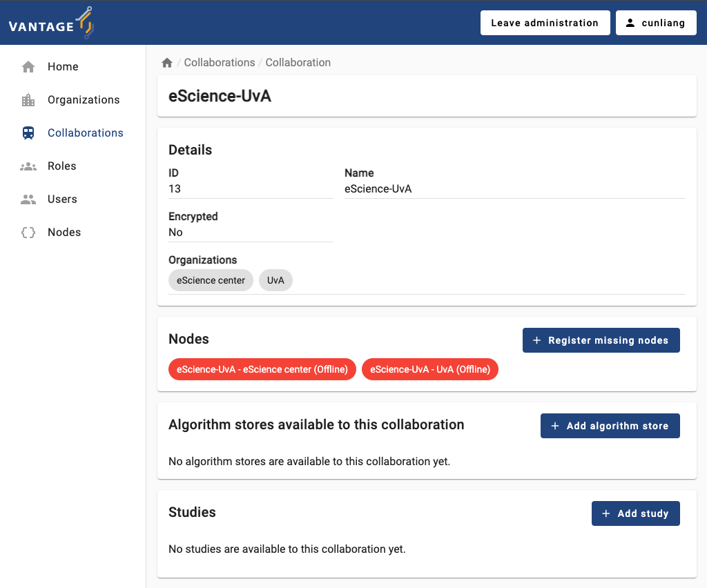Click 'No studies are available' message
Screen dimensions: 707x588
(x=287, y=549)
